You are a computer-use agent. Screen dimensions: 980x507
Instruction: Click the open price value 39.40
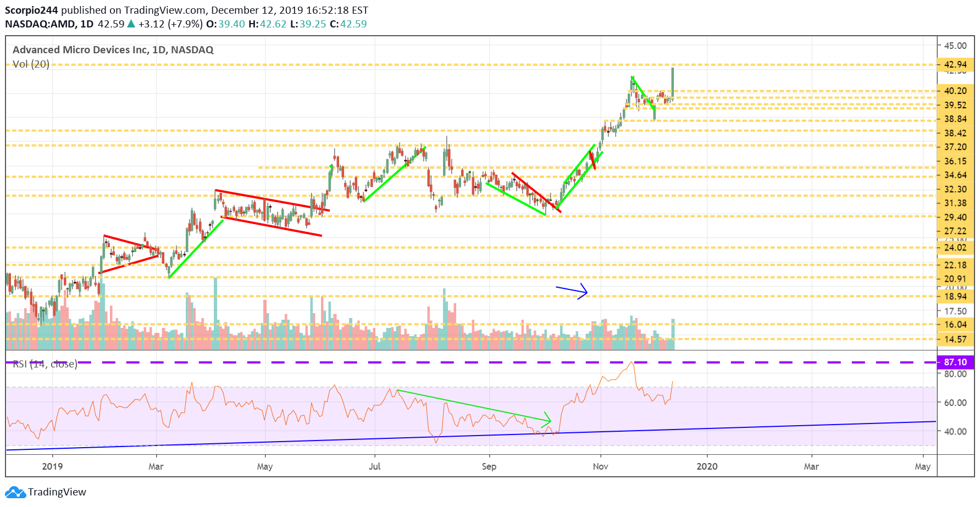coord(231,24)
